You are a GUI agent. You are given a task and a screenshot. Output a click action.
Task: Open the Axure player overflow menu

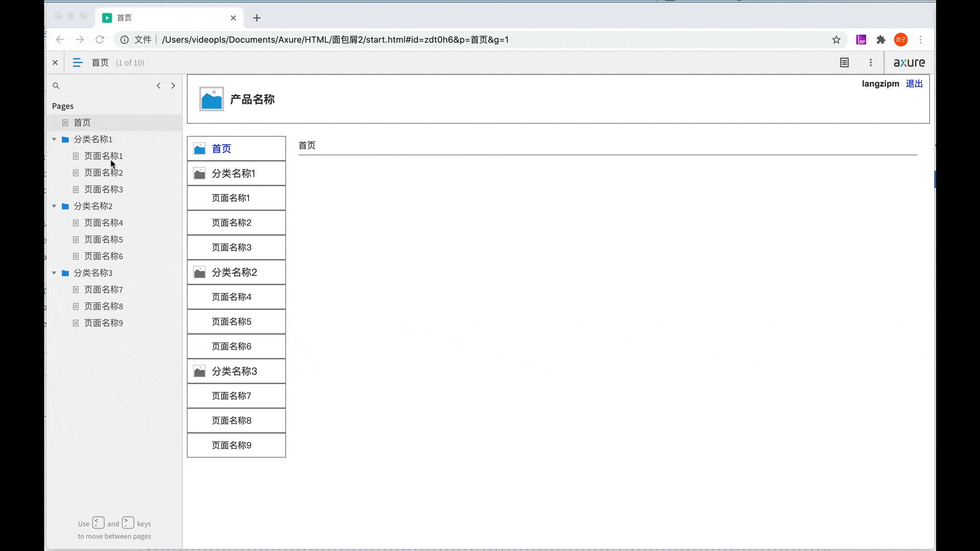871,63
